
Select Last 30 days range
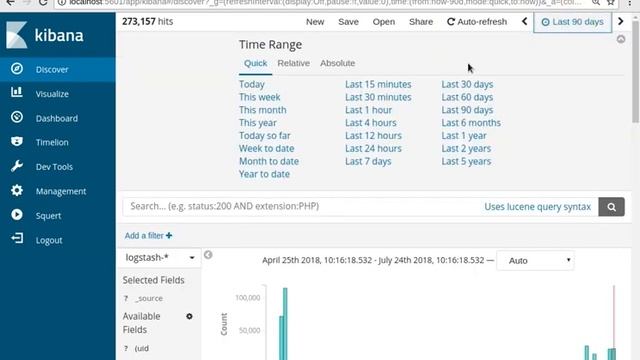coord(467,84)
